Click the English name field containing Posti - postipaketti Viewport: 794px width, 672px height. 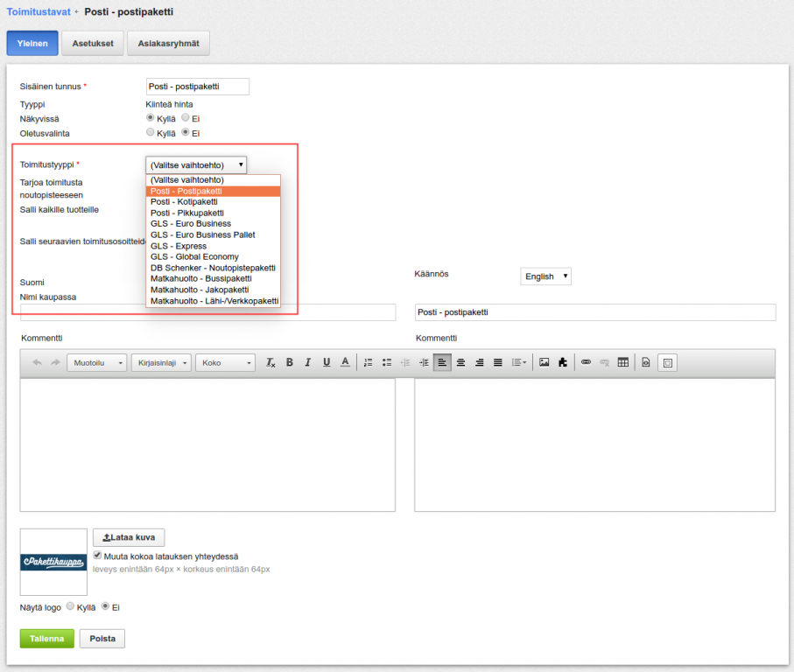tap(595, 312)
